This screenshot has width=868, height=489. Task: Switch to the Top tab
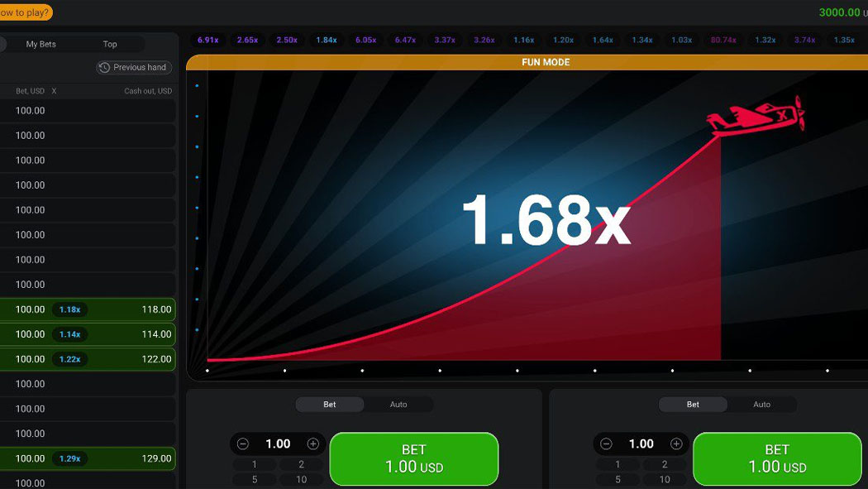(x=110, y=44)
